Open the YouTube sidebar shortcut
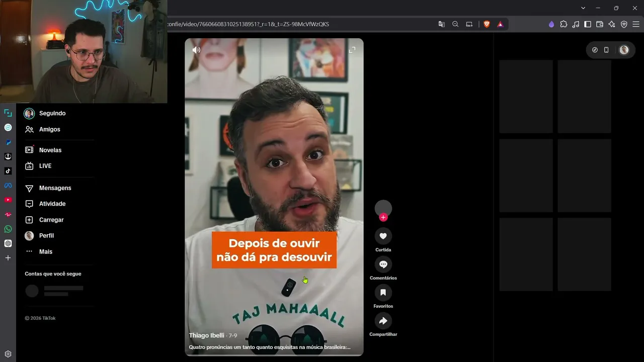Image resolution: width=644 pixels, height=362 pixels. tap(8, 200)
